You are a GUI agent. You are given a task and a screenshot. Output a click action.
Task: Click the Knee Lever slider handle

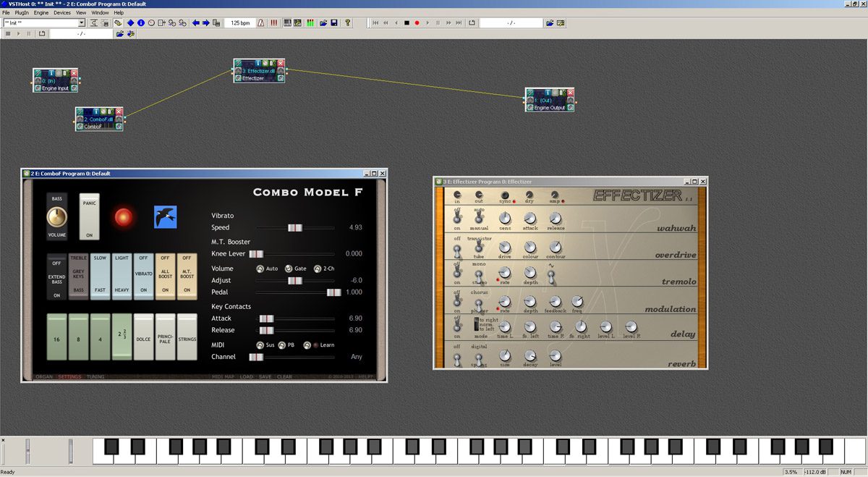[x=256, y=254]
